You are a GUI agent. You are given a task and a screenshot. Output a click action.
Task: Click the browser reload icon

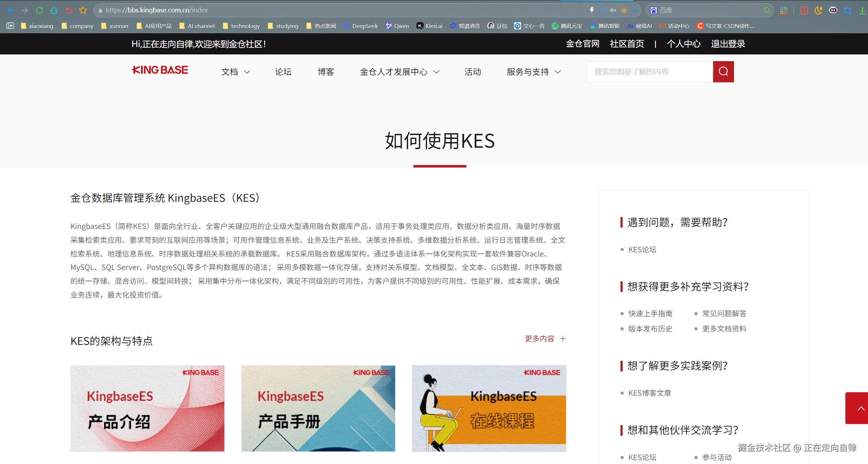point(39,10)
